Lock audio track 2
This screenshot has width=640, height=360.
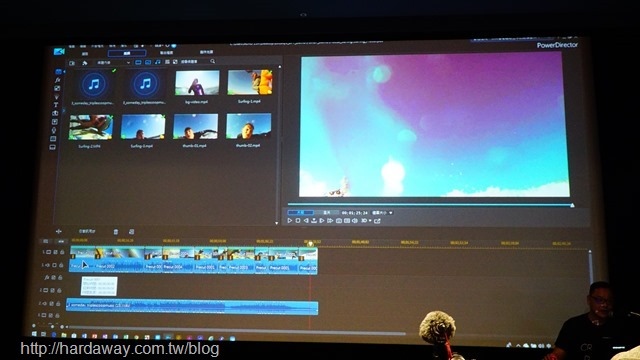58,303
